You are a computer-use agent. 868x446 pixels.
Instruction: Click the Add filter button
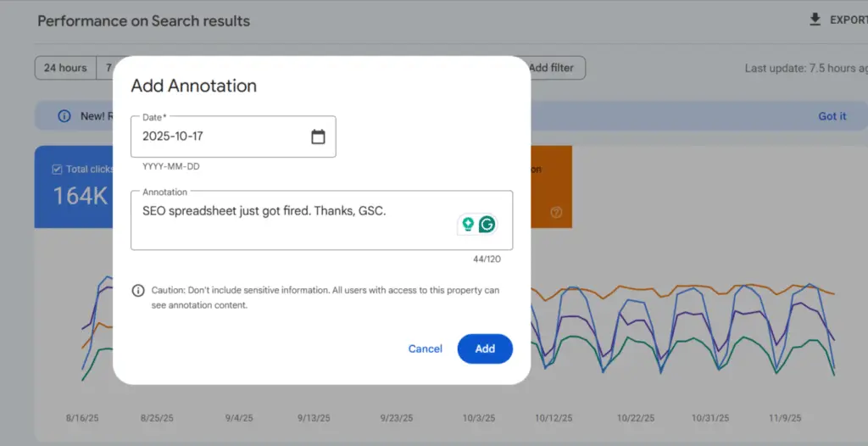coord(553,68)
